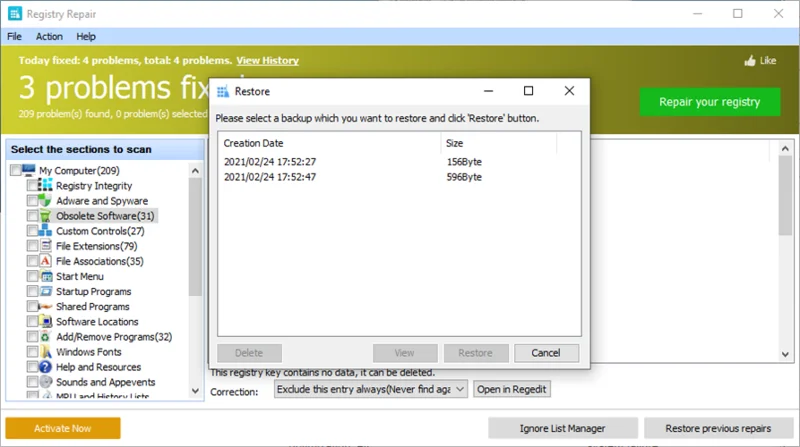This screenshot has height=447, width=800.
Task: Click the Restore dialog title icon
Action: [x=223, y=91]
